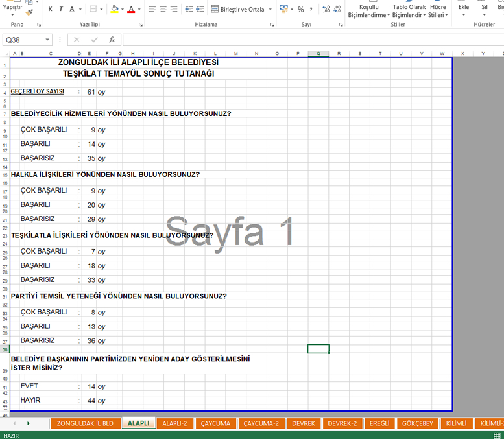The height and width of the screenshot is (439, 504).
Task: Open fill color dropdown arrow
Action: click(x=123, y=9)
